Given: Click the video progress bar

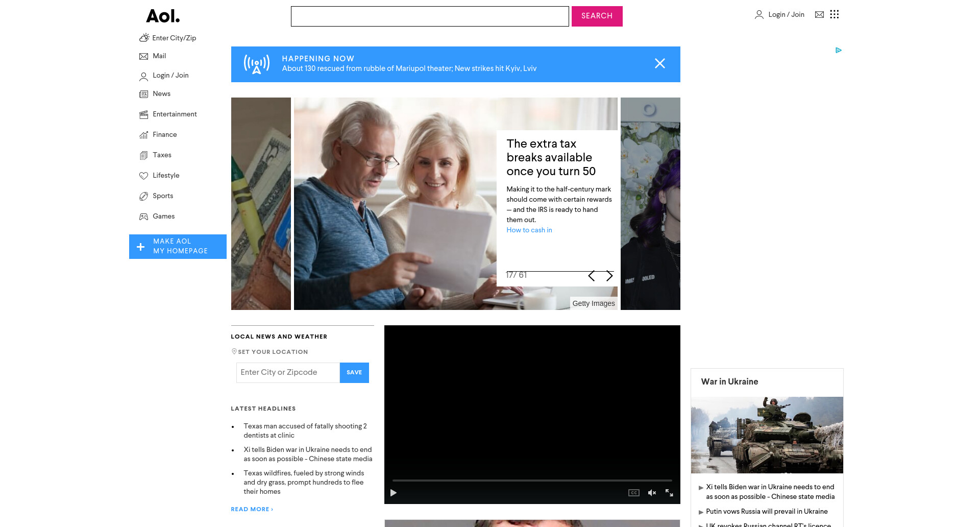Looking at the screenshot, I should (x=532, y=481).
